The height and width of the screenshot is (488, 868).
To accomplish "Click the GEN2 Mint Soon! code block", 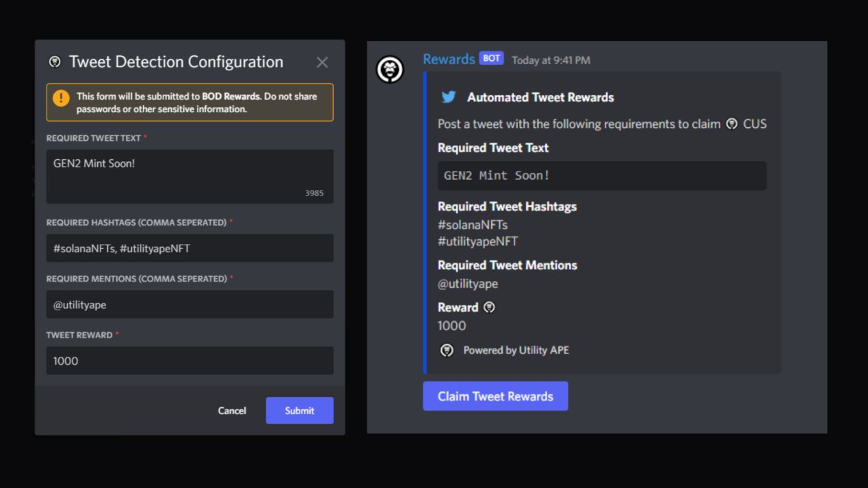I will [602, 176].
